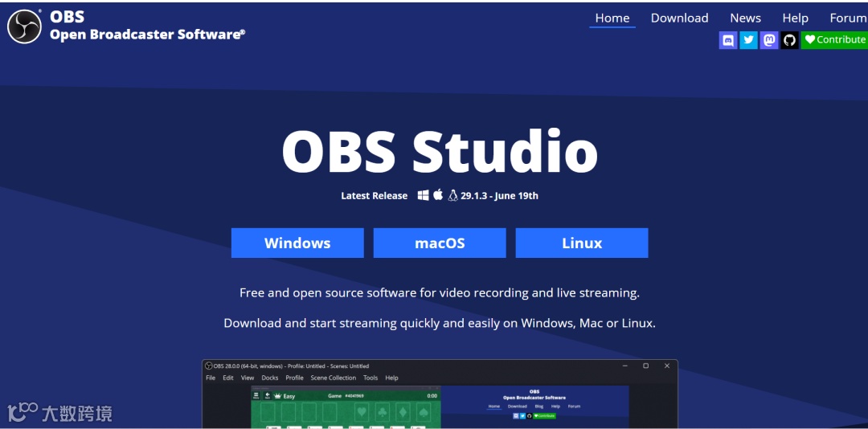This screenshot has height=429, width=868.
Task: Click the OBS screenshot preview image
Action: tap(440, 394)
